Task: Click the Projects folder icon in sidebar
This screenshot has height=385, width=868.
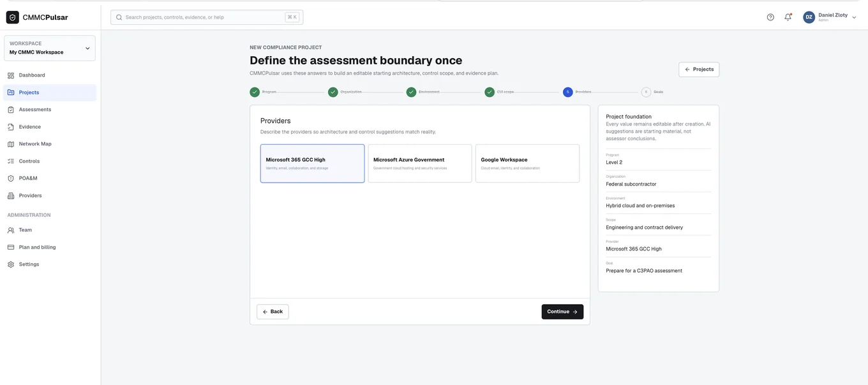Action: pos(11,92)
